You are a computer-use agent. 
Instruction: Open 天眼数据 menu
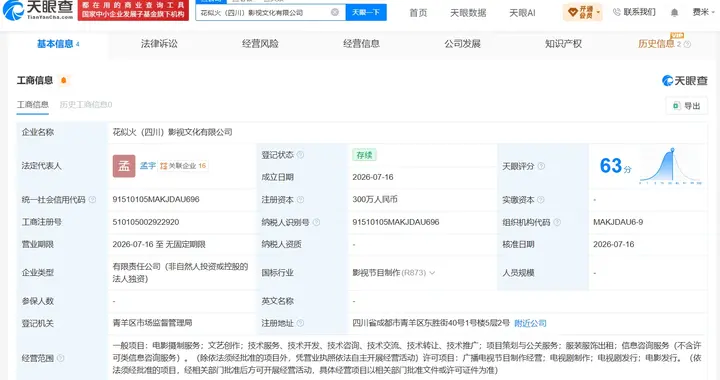[x=468, y=13]
